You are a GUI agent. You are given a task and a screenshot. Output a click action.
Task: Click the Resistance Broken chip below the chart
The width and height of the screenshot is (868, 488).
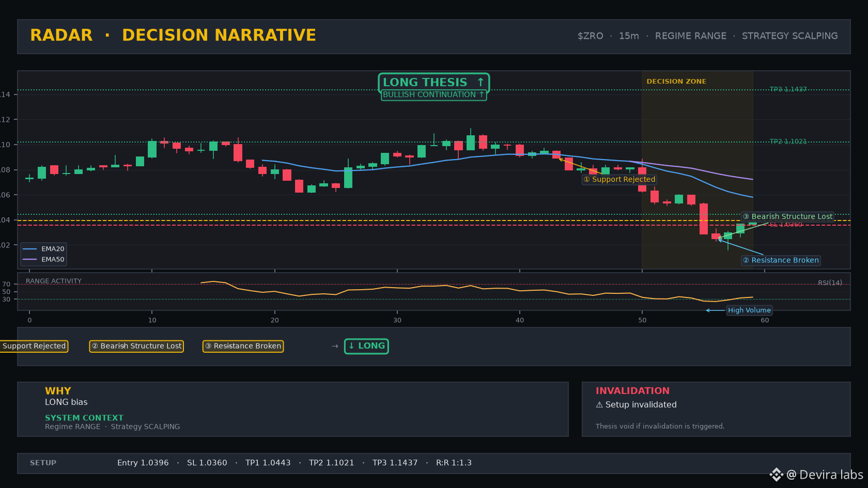(243, 346)
